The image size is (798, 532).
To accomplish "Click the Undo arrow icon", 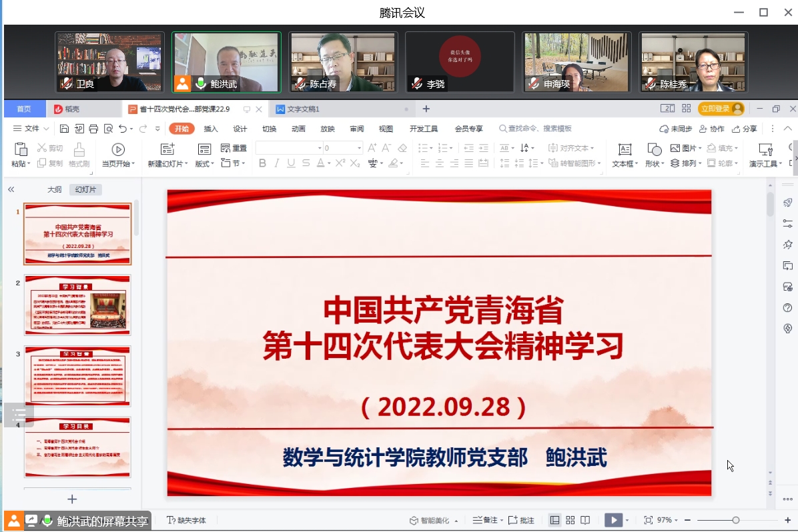I will (123, 129).
